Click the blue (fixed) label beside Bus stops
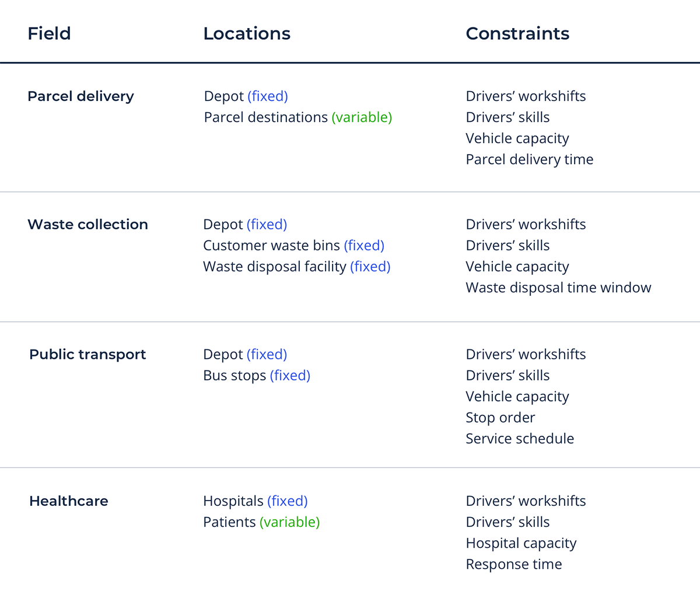 (290, 376)
